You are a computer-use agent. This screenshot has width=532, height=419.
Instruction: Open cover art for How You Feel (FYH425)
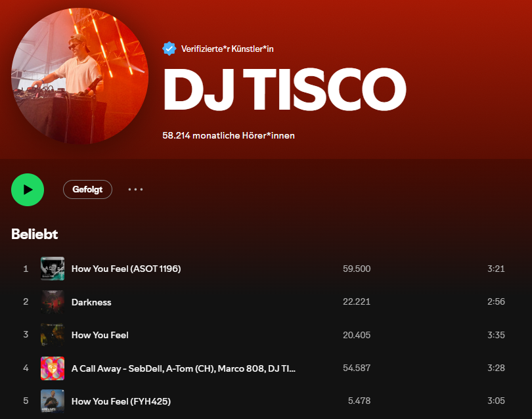click(53, 401)
